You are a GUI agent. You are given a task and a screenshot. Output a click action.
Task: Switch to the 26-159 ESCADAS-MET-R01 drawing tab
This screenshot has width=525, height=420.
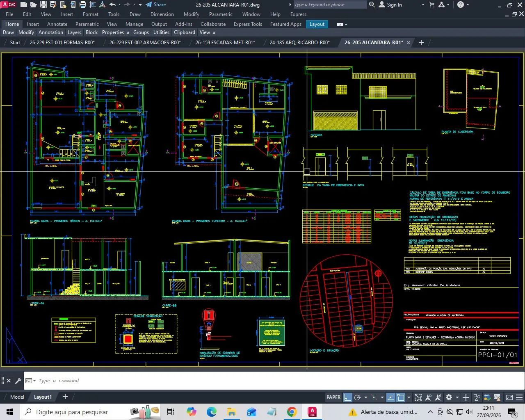click(x=225, y=43)
